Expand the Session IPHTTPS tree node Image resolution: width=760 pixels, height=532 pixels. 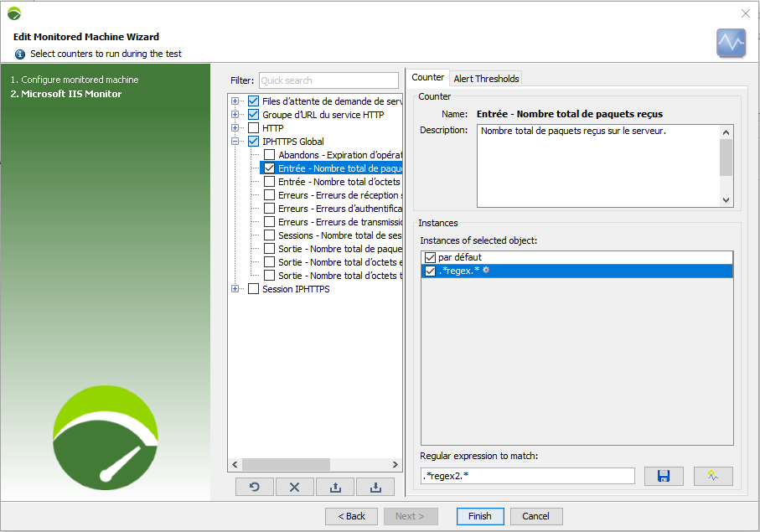pyautogui.click(x=235, y=289)
